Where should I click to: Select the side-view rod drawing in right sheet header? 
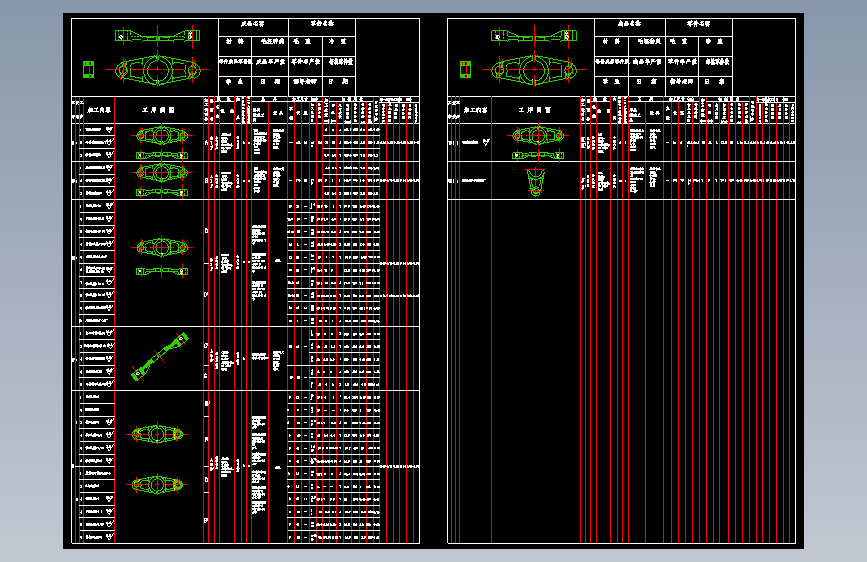(x=534, y=36)
